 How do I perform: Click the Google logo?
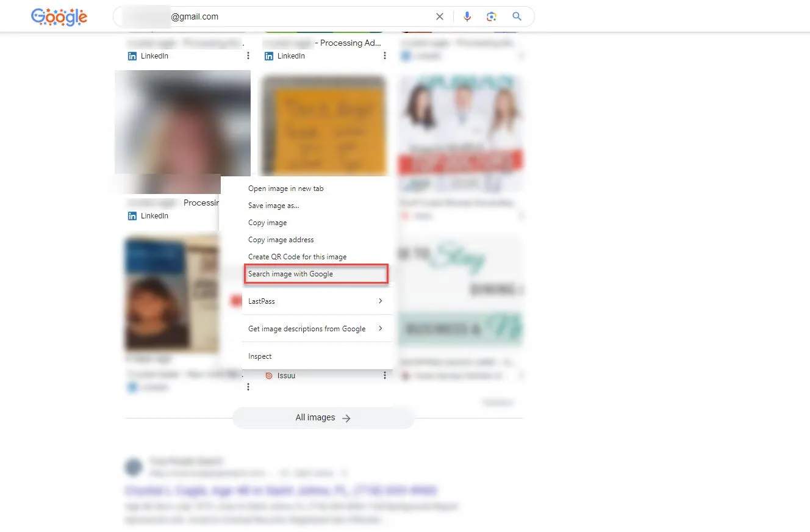point(59,16)
